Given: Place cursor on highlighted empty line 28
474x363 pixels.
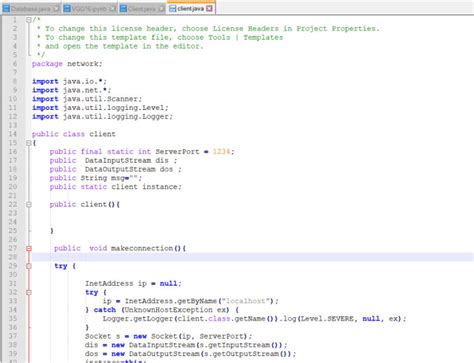Looking at the screenshot, I should [253, 257].
